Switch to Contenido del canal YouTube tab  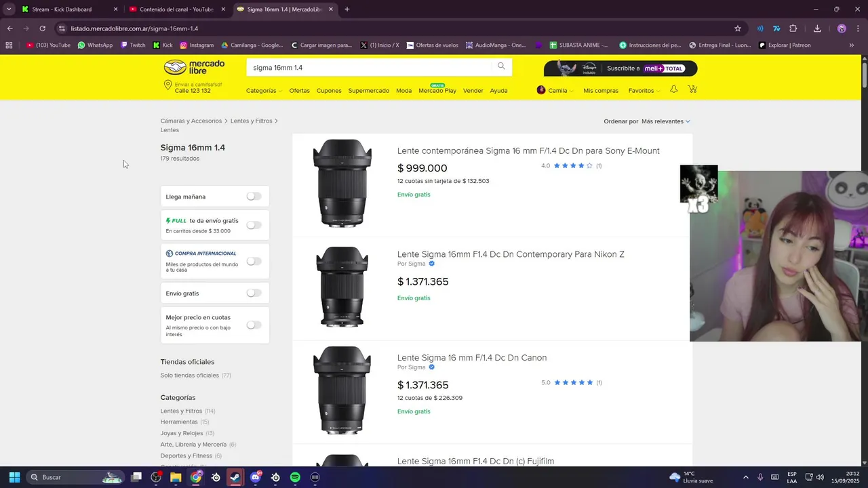click(176, 9)
